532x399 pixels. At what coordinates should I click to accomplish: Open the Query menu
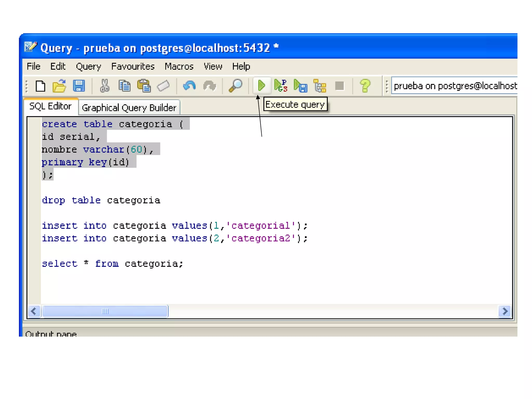coord(88,66)
